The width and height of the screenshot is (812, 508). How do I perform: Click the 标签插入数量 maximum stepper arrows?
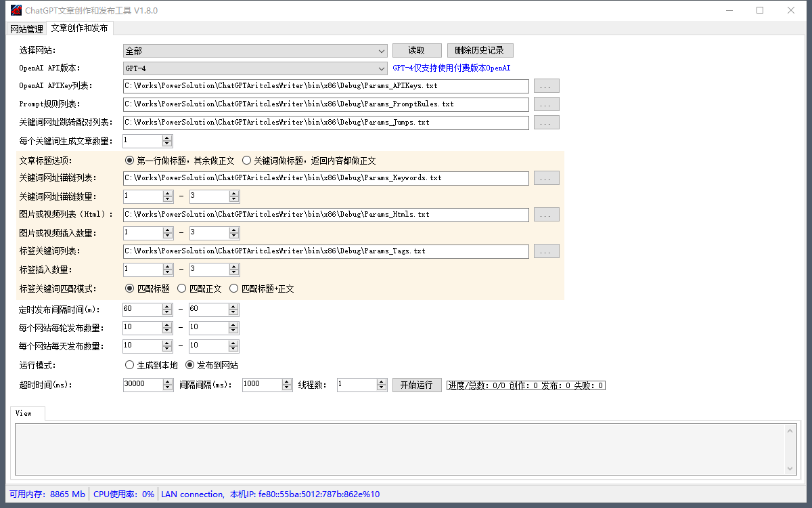pos(234,270)
